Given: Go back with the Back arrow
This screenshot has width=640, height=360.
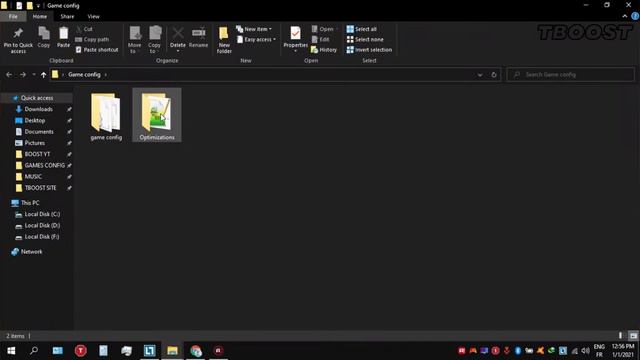Looking at the screenshot, I should click(x=9, y=75).
